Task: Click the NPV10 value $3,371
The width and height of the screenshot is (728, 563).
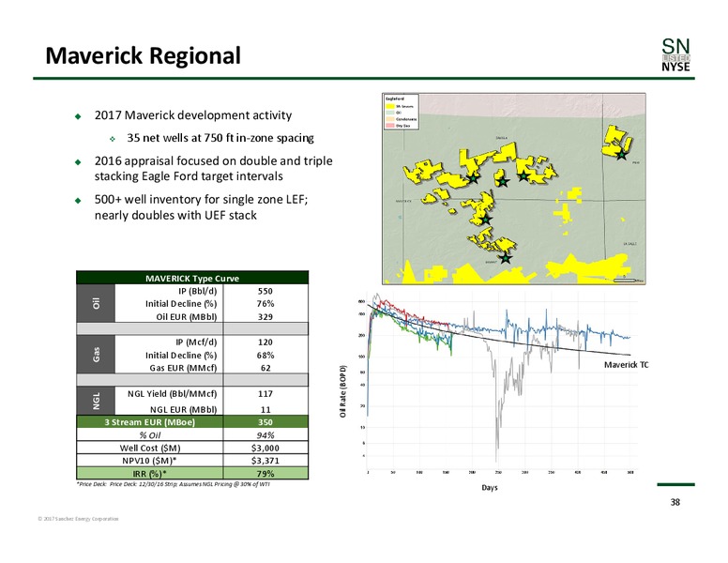Action: pos(265,461)
